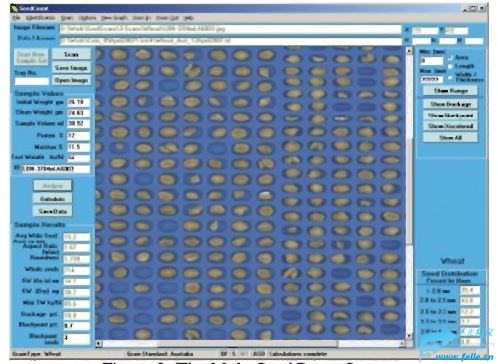Screen dimensions: 498x364
Task: Click the Tray No. input field
Action: (32, 81)
